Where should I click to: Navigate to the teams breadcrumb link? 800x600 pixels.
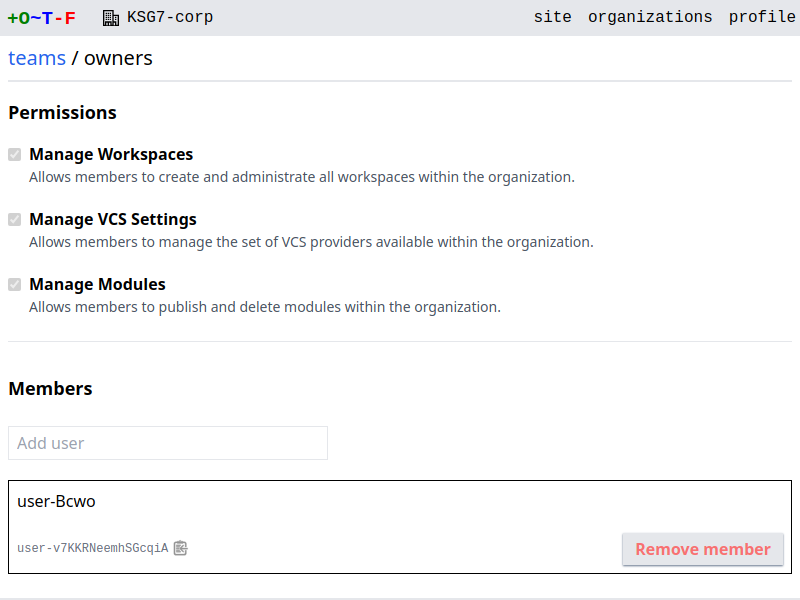pos(37,58)
